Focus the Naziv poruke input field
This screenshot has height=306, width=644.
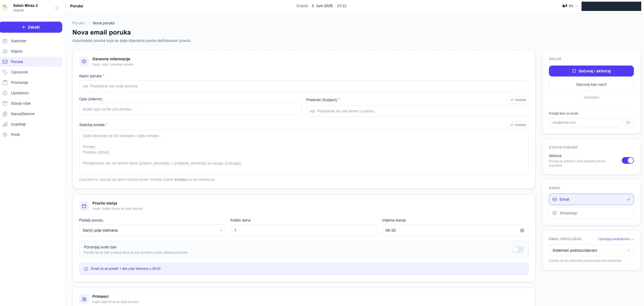click(304, 86)
